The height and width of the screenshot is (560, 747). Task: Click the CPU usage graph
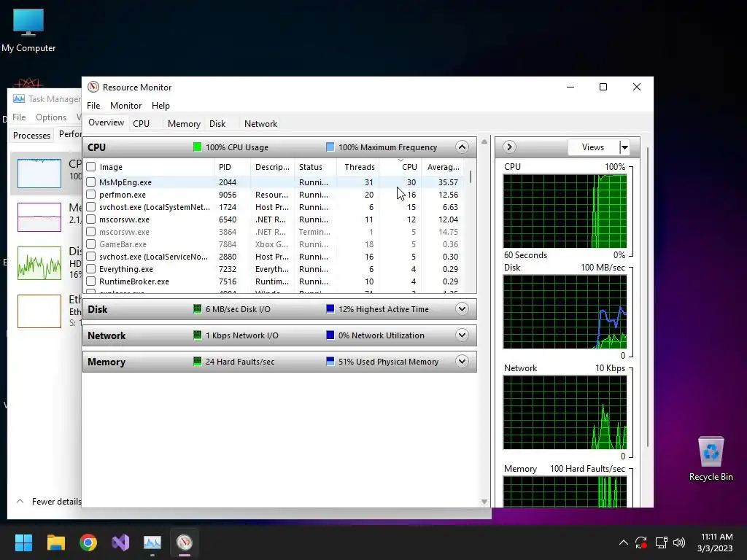(565, 211)
